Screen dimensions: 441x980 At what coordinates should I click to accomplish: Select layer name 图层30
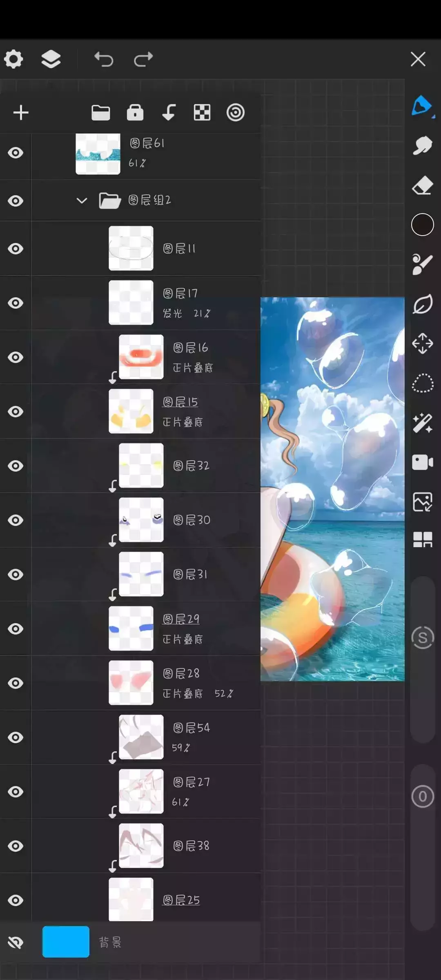(x=192, y=520)
